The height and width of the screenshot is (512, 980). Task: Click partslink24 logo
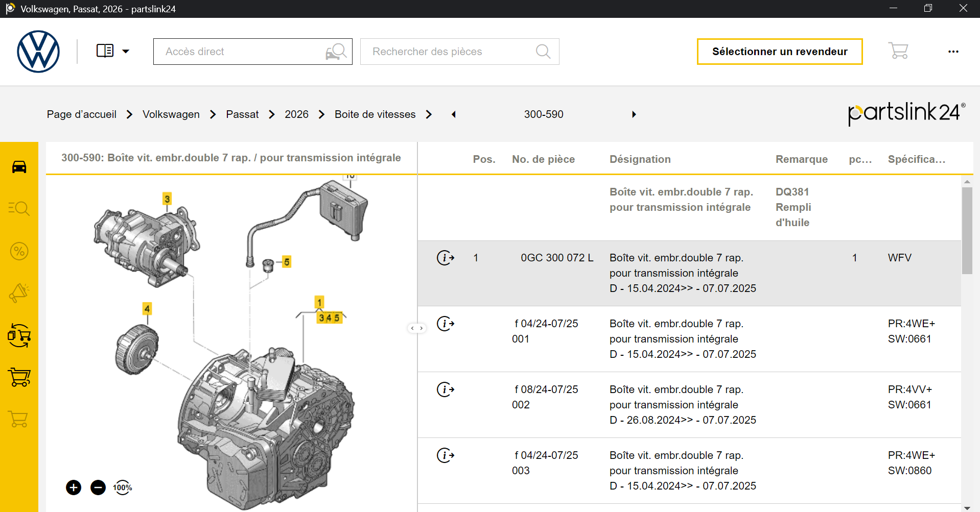[x=906, y=113]
